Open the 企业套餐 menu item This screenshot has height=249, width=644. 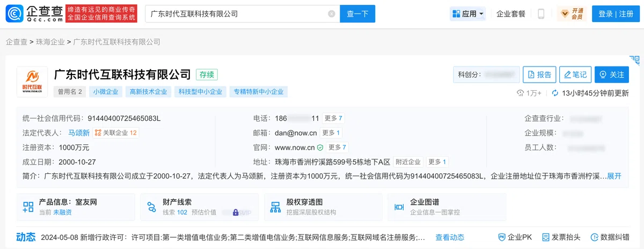511,14
